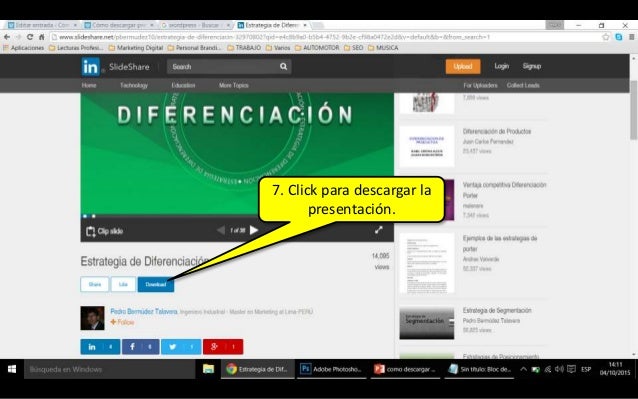This screenshot has width=638, height=399.
Task: Open MUSICA bookmarks folder
Action: 383,48
